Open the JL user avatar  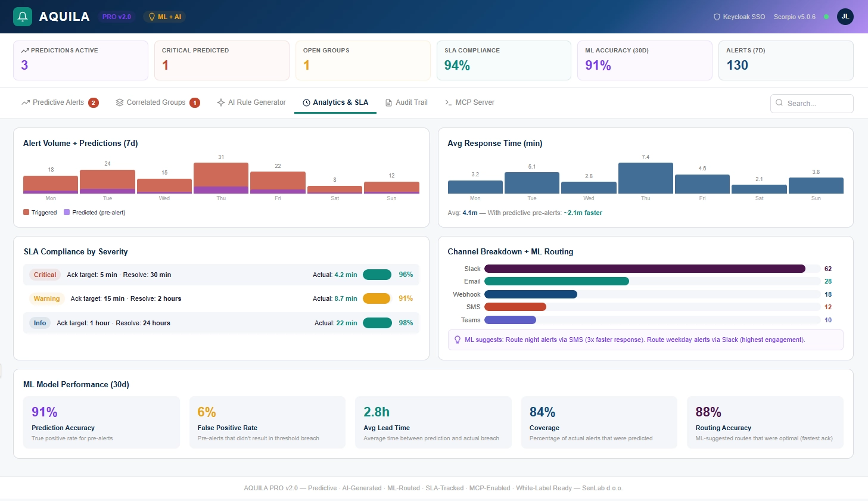(x=845, y=17)
